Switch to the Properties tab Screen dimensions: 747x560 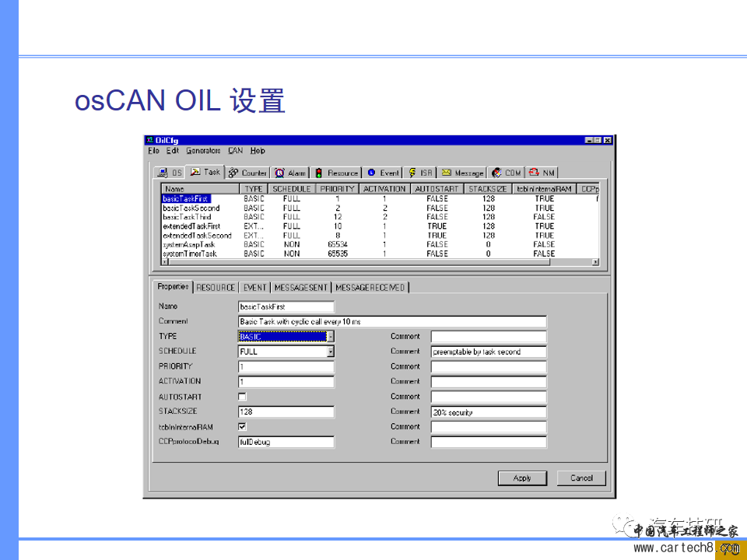pos(173,287)
